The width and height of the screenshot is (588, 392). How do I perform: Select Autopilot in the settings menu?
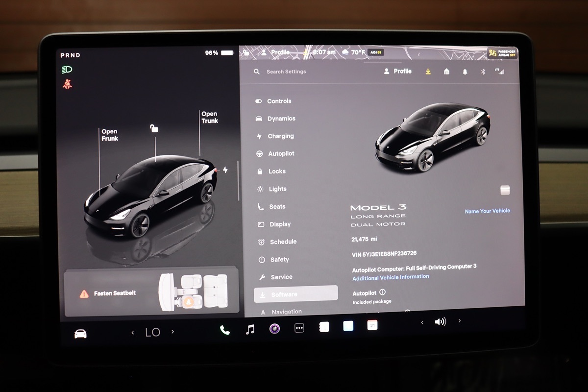(281, 154)
